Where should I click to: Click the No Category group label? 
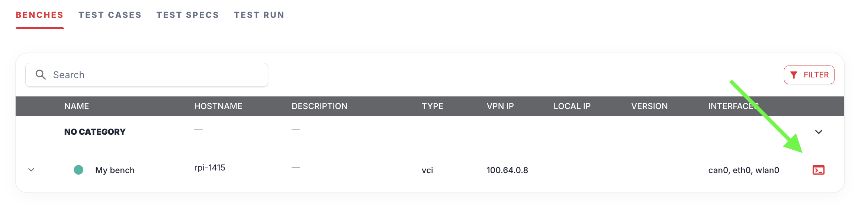(95, 132)
